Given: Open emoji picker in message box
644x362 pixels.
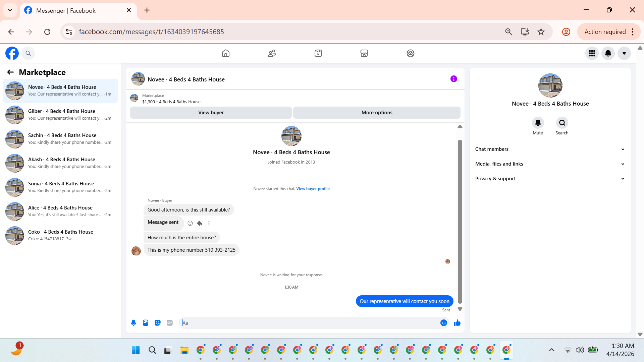Looking at the screenshot, I should click(443, 323).
